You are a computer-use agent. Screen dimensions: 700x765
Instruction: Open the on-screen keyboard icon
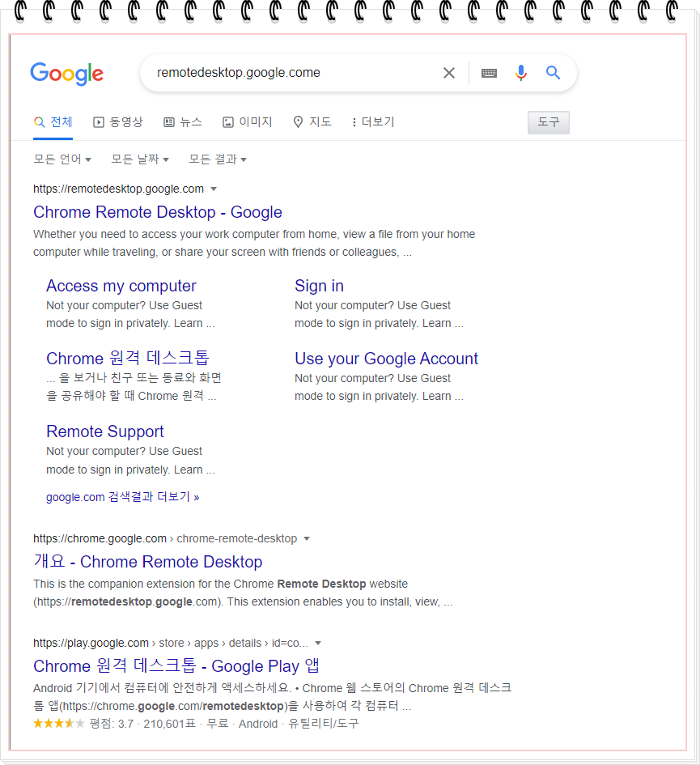[x=489, y=73]
